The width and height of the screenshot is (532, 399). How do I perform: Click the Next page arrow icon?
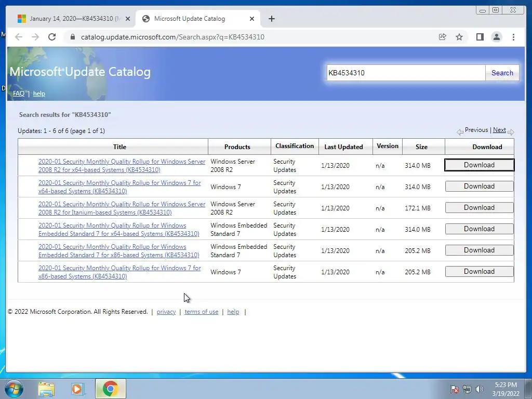coord(511,132)
